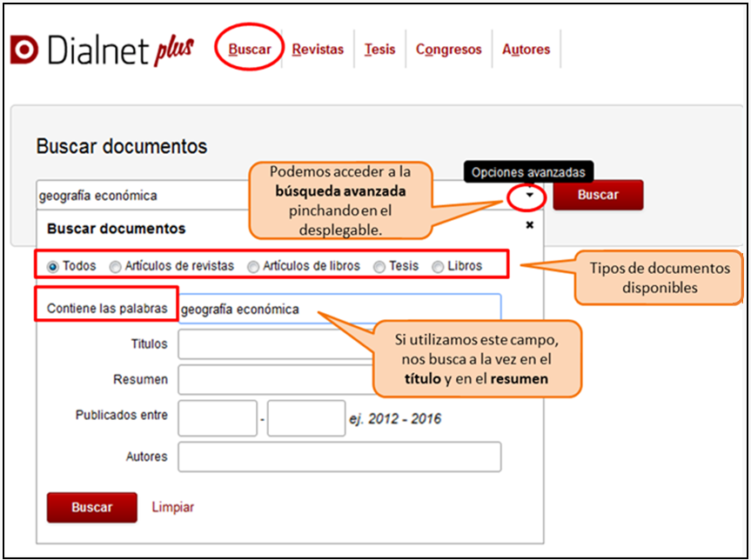Choose Artículos de libros radio option

tap(253, 267)
